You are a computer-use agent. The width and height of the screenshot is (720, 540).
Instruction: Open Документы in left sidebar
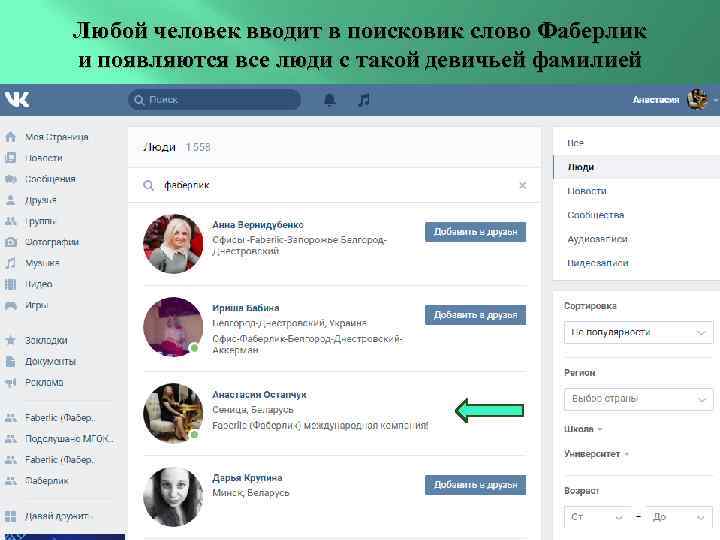click(51, 361)
